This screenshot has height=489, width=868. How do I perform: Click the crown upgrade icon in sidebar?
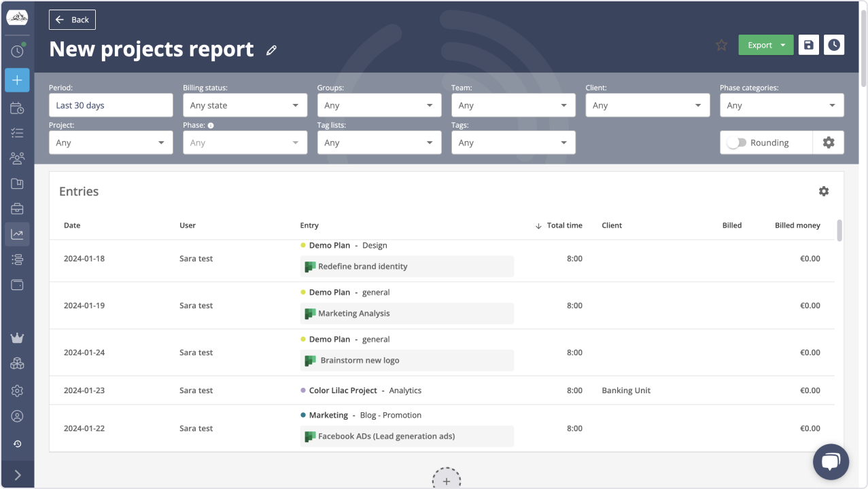click(x=17, y=338)
